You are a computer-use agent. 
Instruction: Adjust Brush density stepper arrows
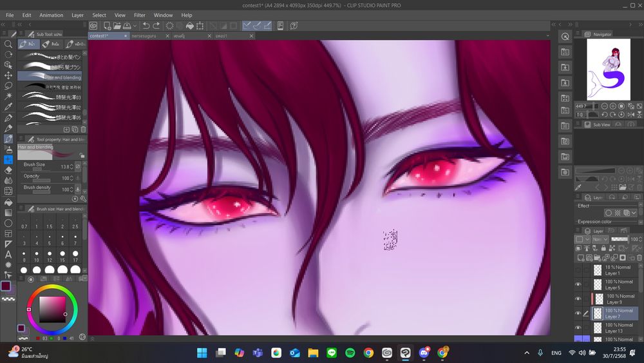71,190
